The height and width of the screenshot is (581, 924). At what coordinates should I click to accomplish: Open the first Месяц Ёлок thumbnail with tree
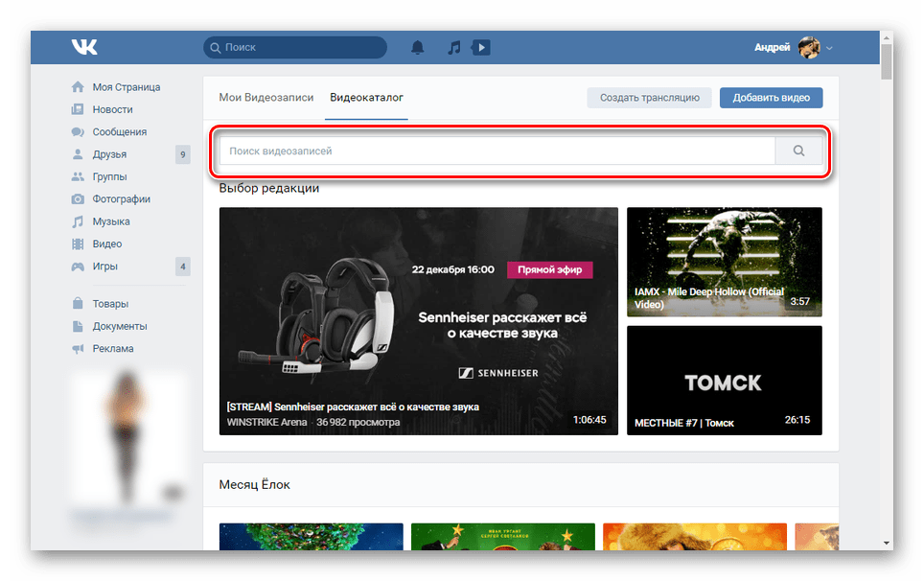[x=312, y=537]
